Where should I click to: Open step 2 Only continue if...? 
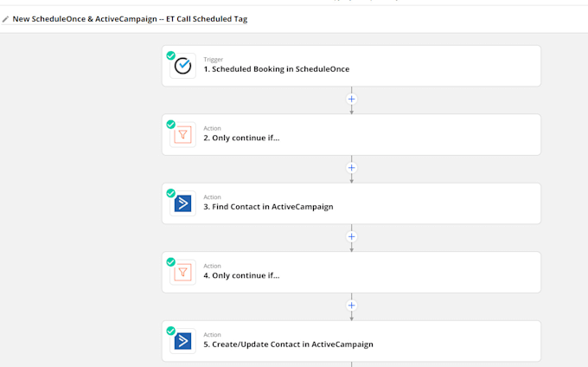(x=351, y=135)
